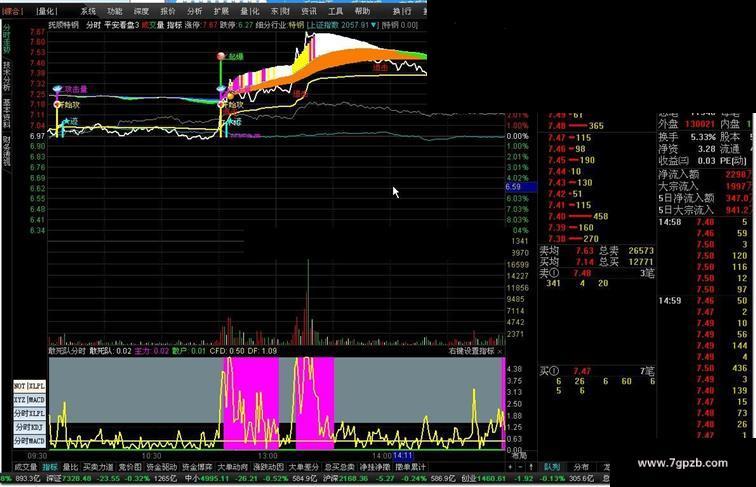Switch to the 撤单累计 bottom tab
756x487 pixels.
tap(410, 467)
